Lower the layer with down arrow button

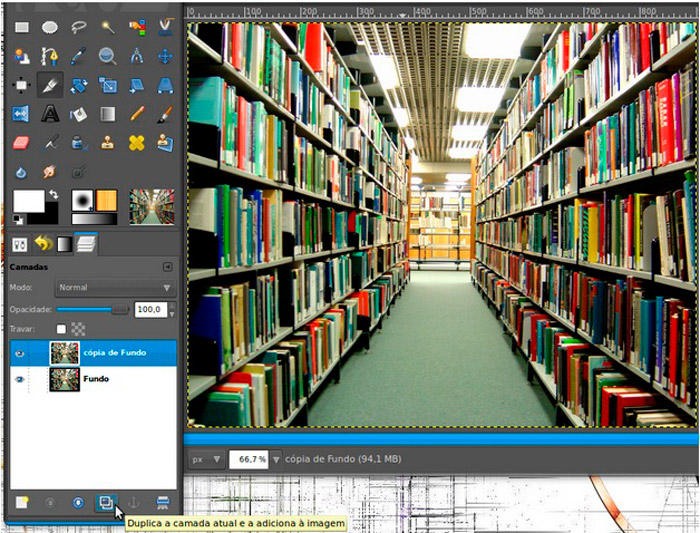78,503
